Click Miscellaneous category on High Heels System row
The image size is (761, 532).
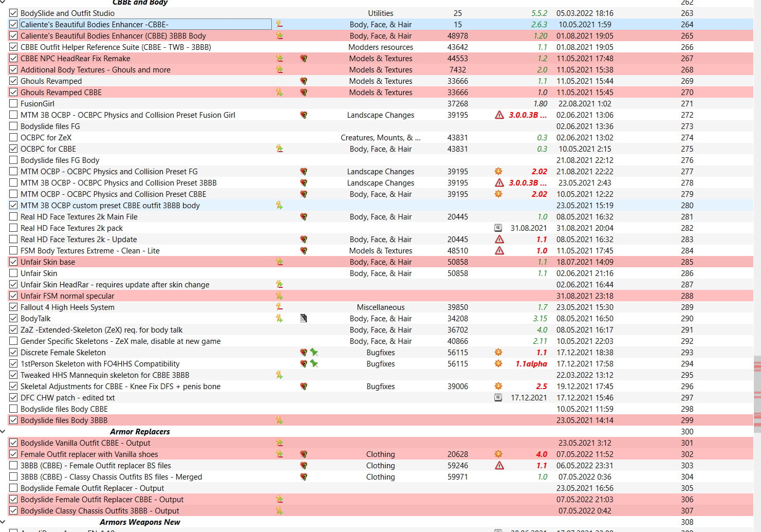click(380, 307)
